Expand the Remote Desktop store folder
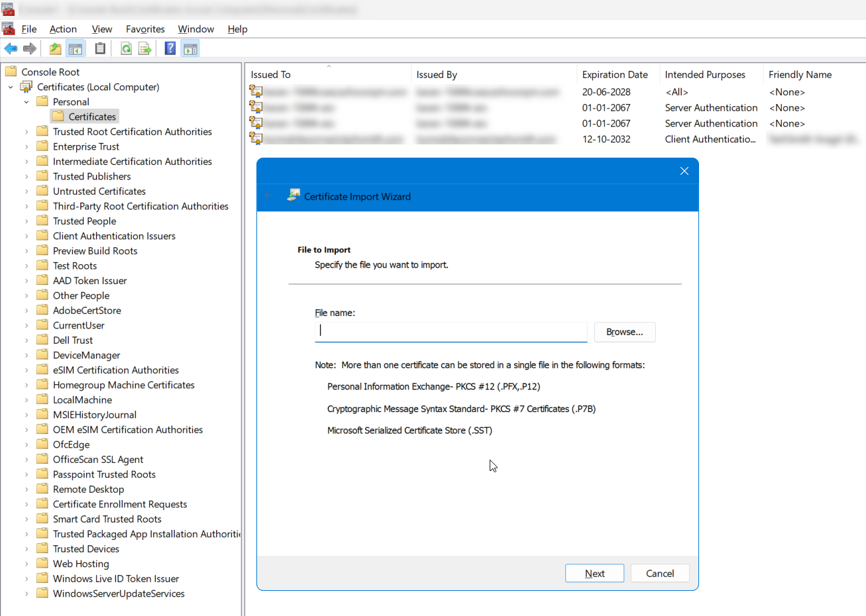The image size is (866, 616). click(27, 489)
